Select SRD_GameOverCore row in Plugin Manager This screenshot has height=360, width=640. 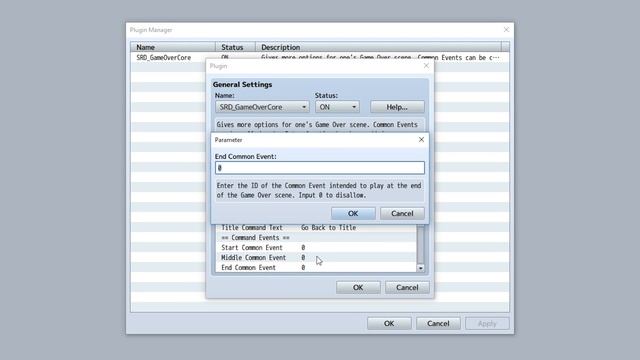point(320,58)
